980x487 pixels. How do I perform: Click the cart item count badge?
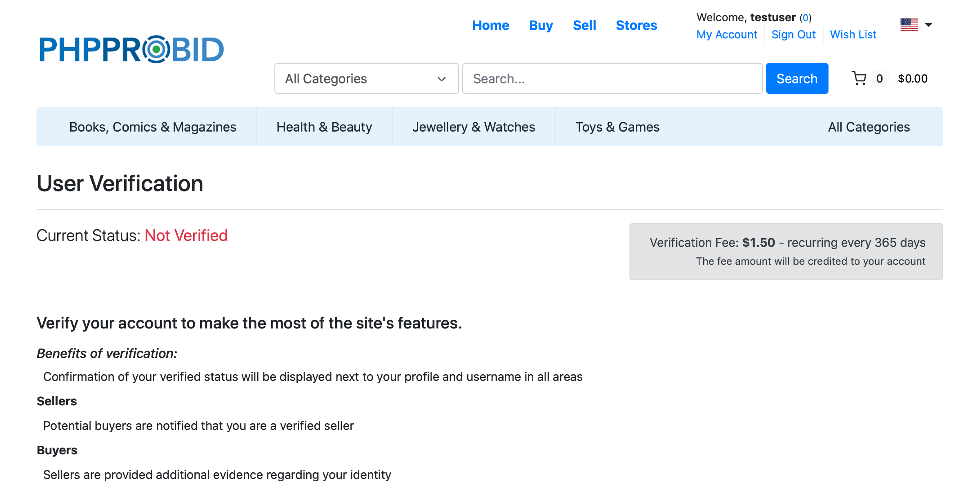[x=879, y=78]
